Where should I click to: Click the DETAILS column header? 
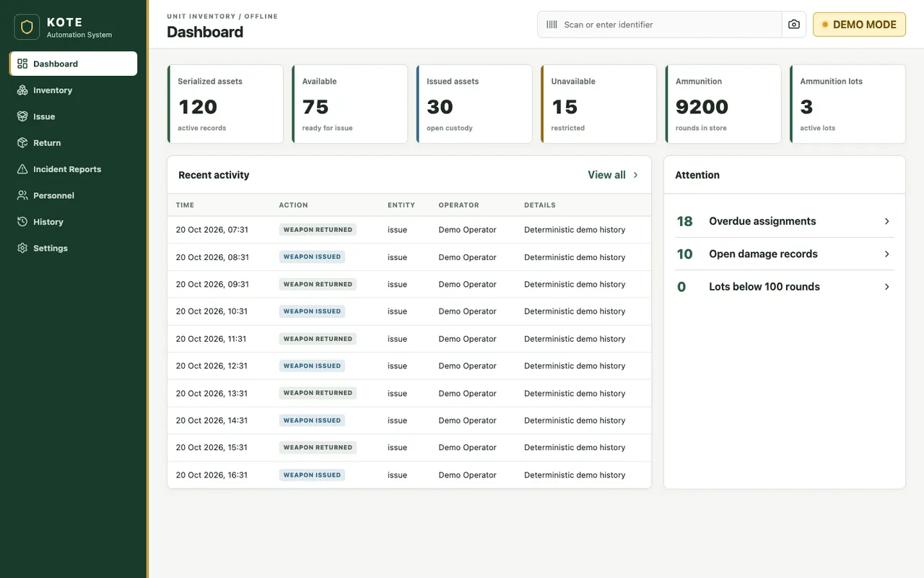coord(540,205)
